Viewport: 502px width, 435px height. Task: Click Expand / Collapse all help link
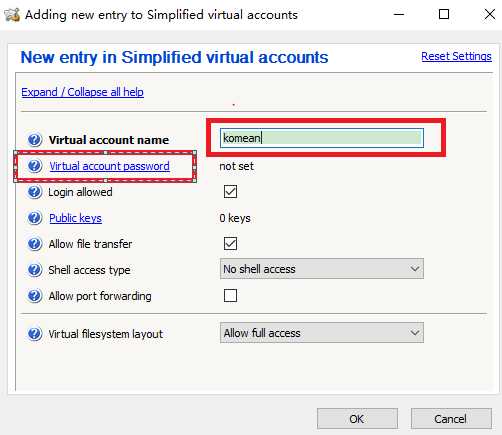pyautogui.click(x=82, y=92)
